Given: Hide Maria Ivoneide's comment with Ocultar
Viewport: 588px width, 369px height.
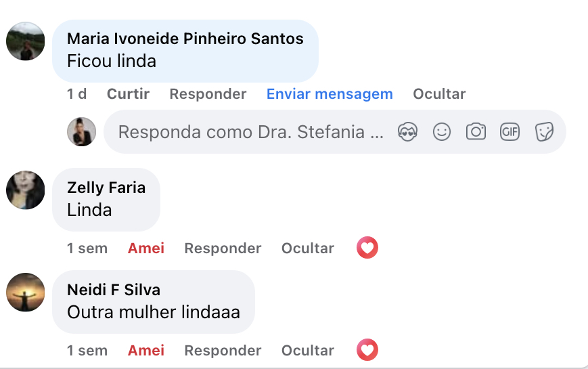Looking at the screenshot, I should [x=439, y=94].
